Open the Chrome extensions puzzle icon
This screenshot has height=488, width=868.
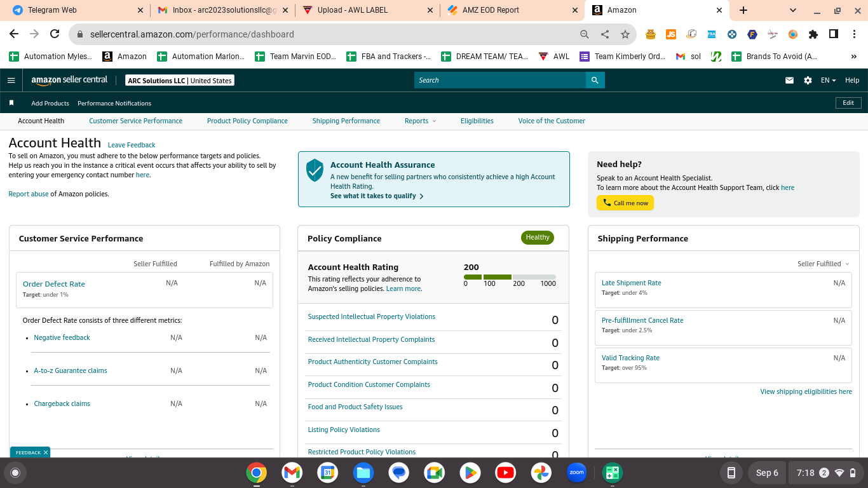click(813, 34)
